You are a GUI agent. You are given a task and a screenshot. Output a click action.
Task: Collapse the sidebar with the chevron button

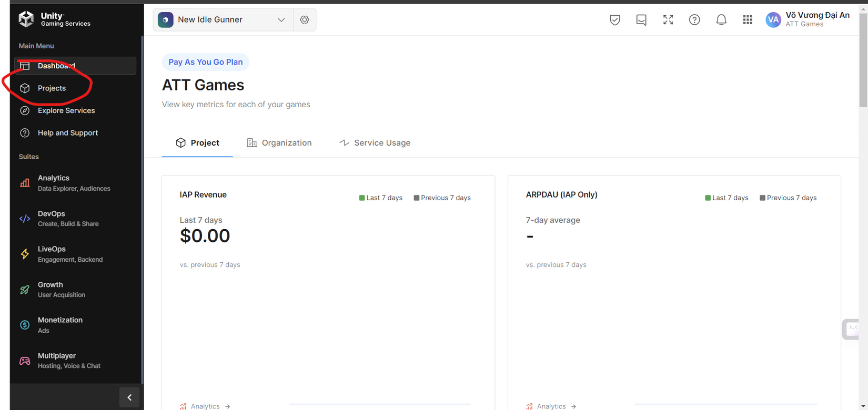point(129,397)
